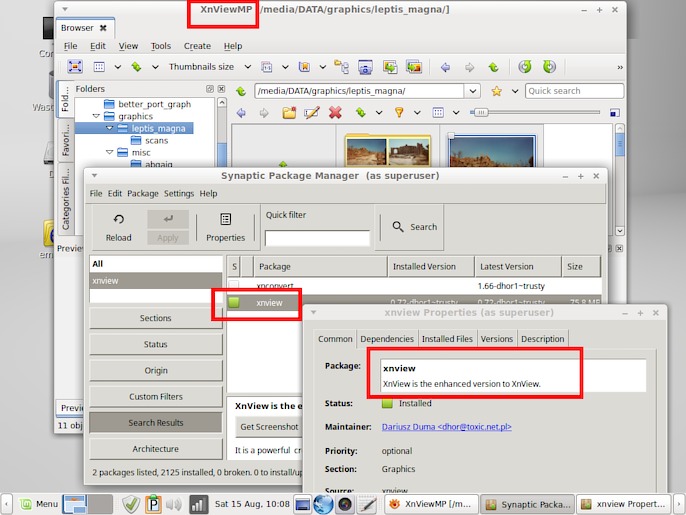Viewport: 686px width, 515px height.
Task: Show hidden toolbar items with the » chevron
Action: (x=620, y=67)
